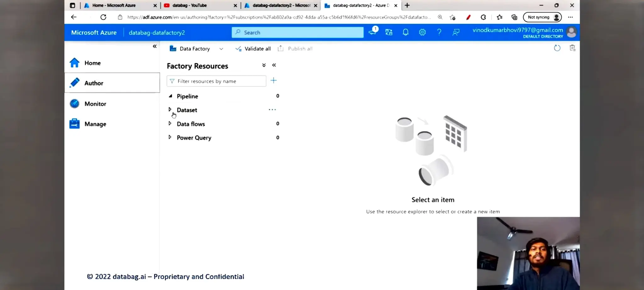
Task: Click the discard all changes icon
Action: pyautogui.click(x=572, y=48)
